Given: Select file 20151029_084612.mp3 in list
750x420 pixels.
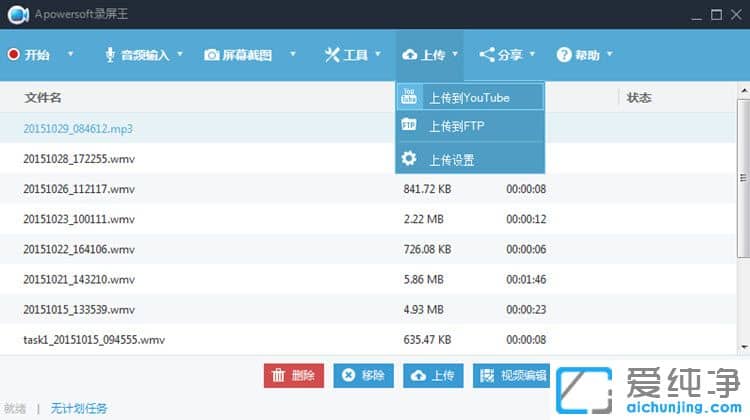Looking at the screenshot, I should [78, 129].
